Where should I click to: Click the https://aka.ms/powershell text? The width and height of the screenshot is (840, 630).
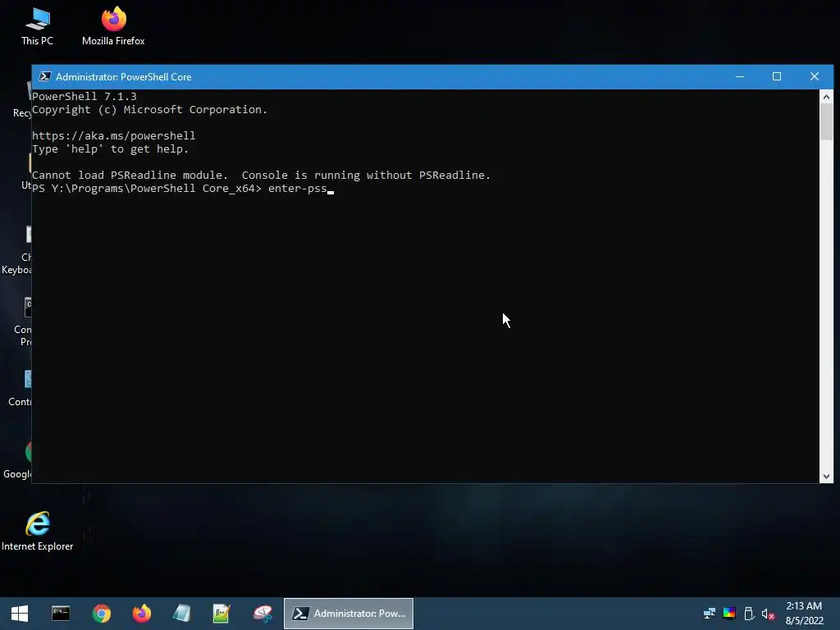click(113, 135)
